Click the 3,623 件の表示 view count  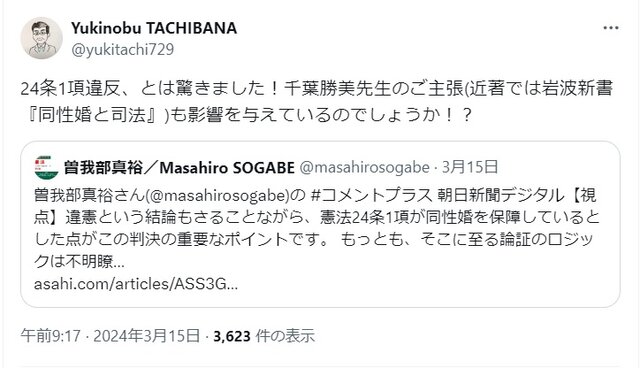pyautogui.click(x=264, y=336)
